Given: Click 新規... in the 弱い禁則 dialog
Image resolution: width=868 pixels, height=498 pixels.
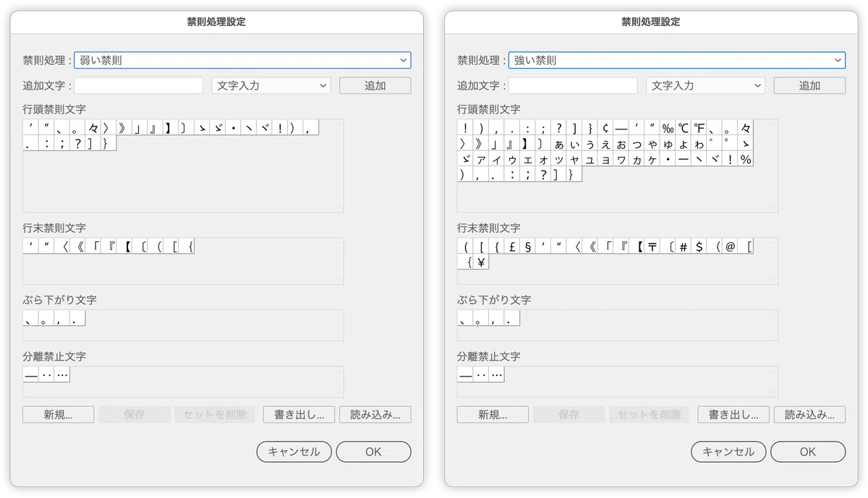Looking at the screenshot, I should 58,414.
